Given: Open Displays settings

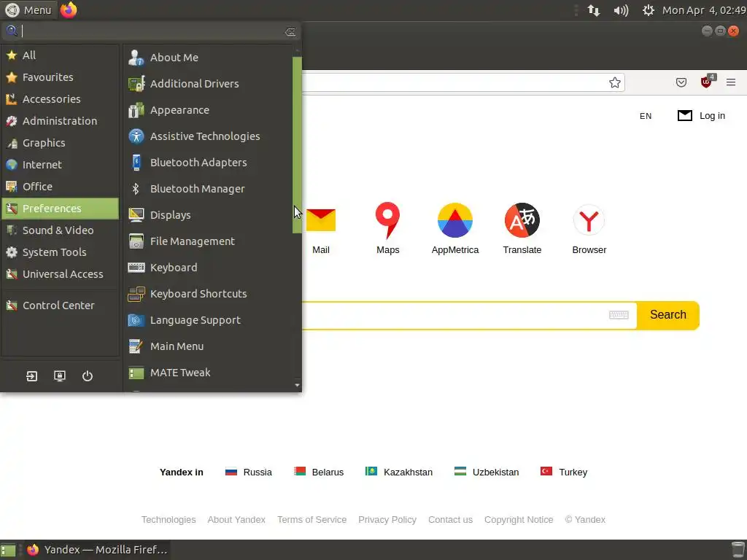Looking at the screenshot, I should pyautogui.click(x=208, y=215).
